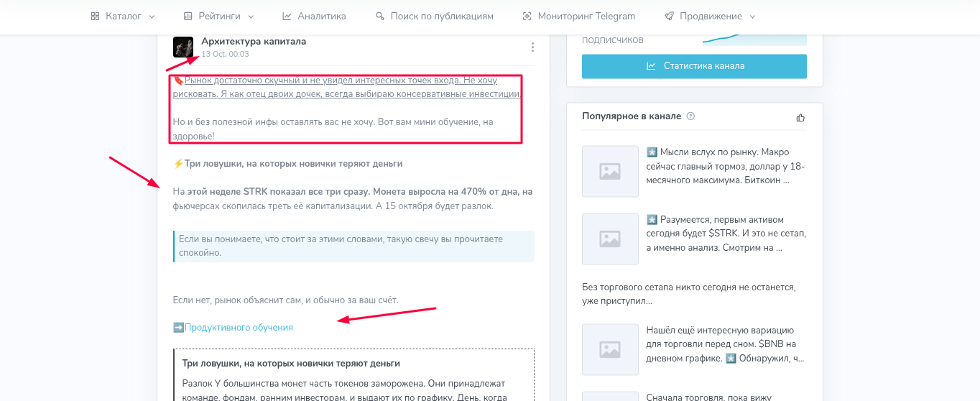
Task: Open the Архитектура капитала channel name
Action: point(254,42)
